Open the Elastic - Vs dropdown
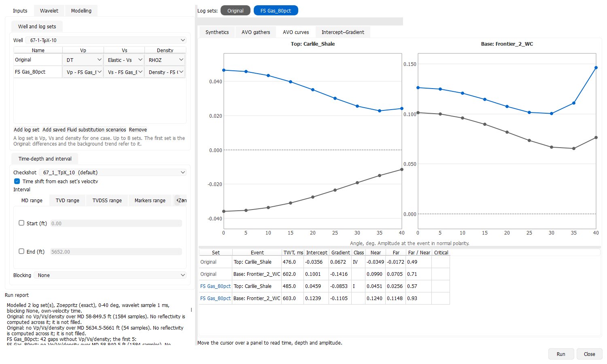Viewport: 607px width, 364px height. [x=125, y=60]
